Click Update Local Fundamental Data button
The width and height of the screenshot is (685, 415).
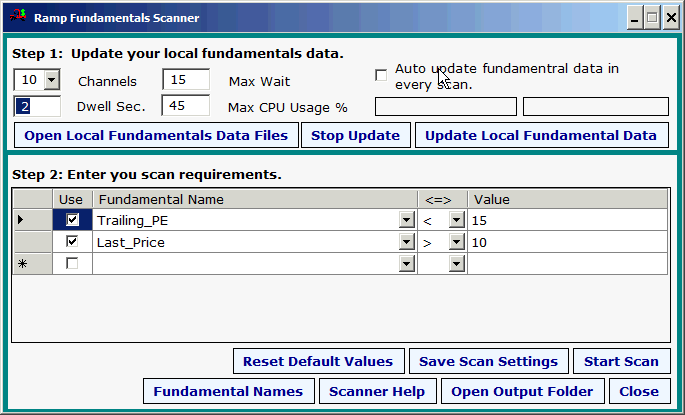point(541,135)
